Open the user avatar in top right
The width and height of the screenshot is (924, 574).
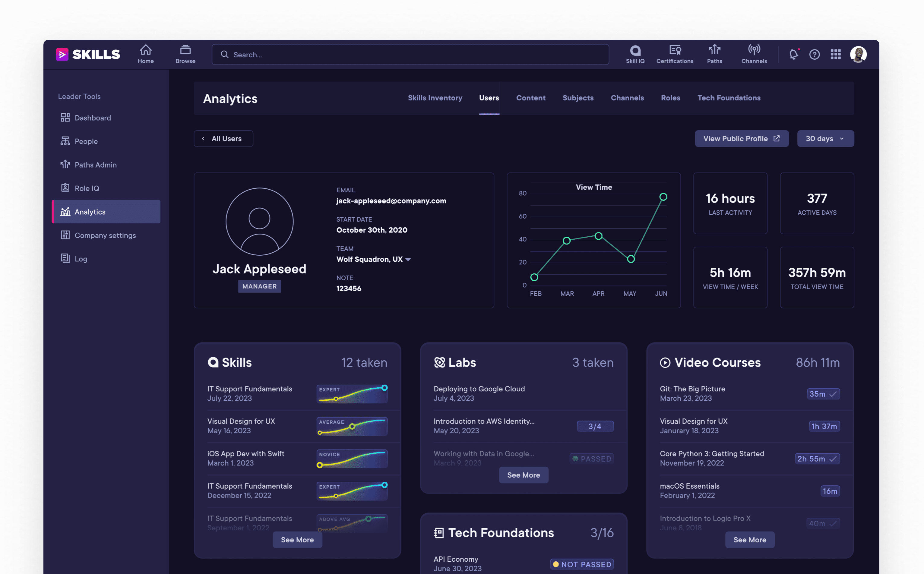point(858,54)
